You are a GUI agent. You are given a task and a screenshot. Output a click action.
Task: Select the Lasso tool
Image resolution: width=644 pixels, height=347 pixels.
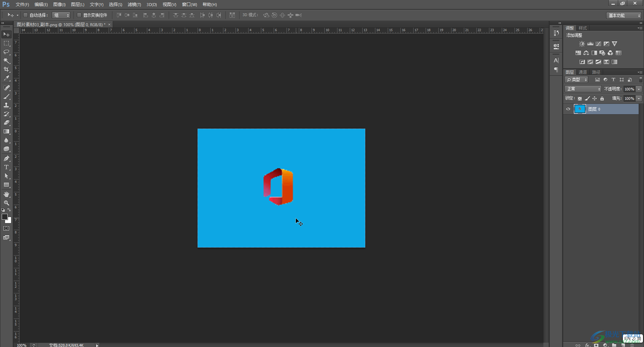click(6, 52)
